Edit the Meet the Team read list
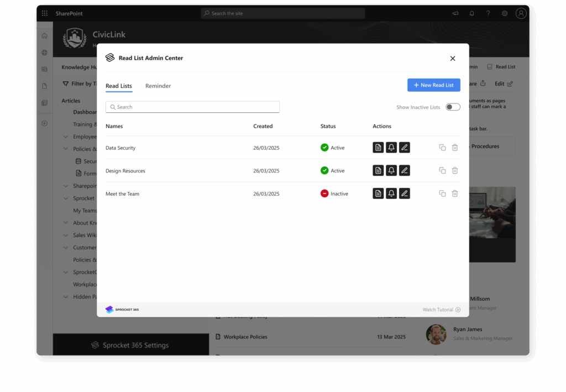 (404, 194)
